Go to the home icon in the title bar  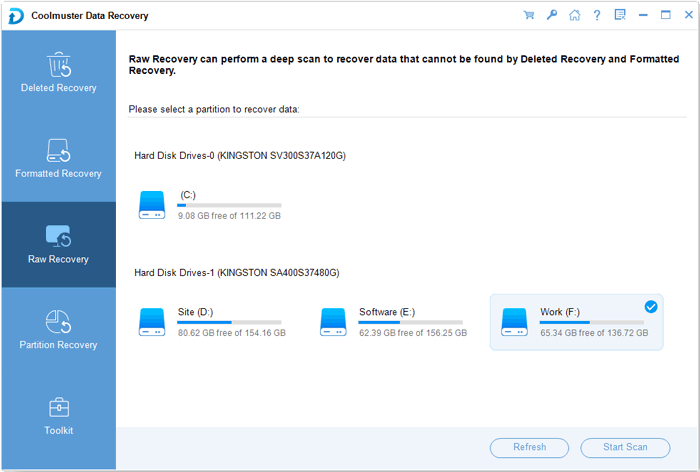575,15
